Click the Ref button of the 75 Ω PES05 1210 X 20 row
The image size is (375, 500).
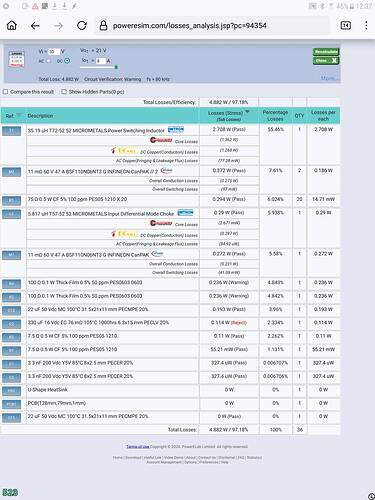pyautogui.click(x=12, y=200)
